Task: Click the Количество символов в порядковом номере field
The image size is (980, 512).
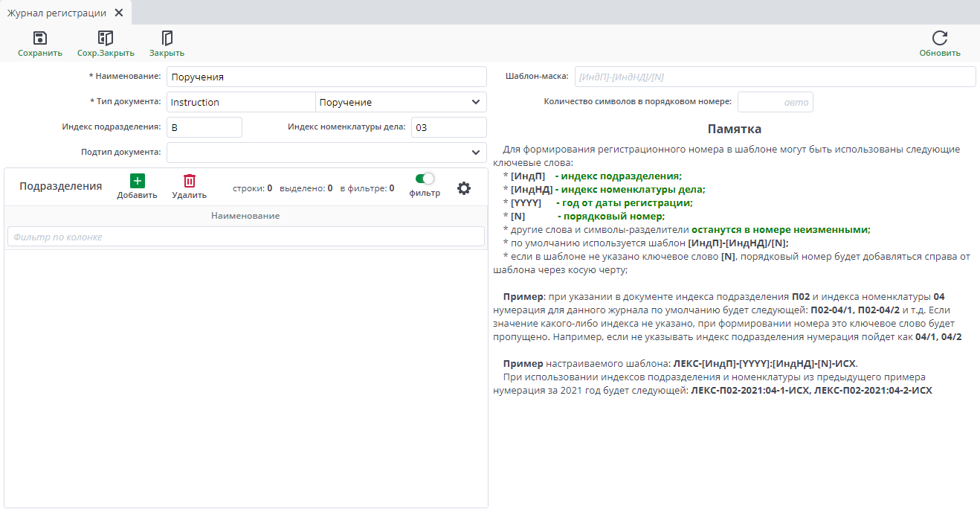Action: 776,102
